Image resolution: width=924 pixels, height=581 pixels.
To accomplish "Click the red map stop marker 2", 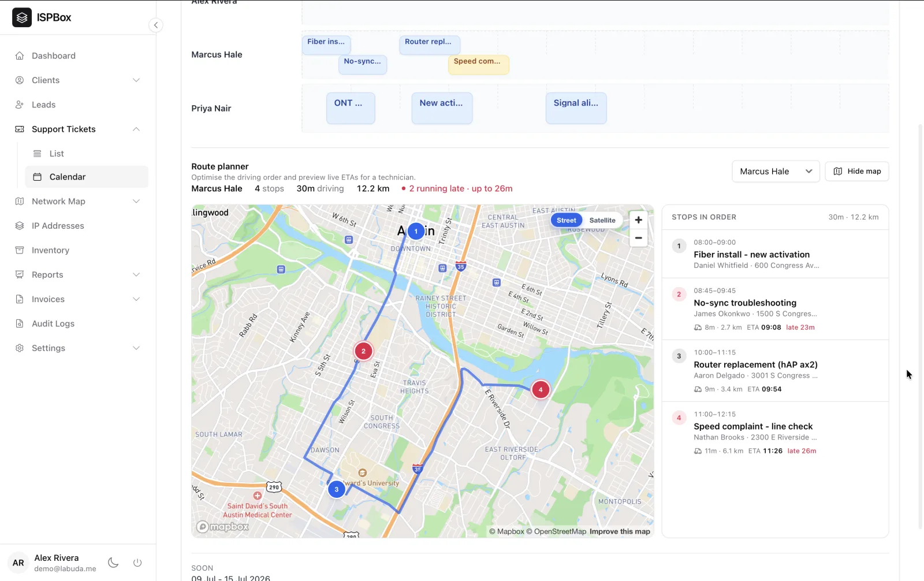I will tap(363, 351).
